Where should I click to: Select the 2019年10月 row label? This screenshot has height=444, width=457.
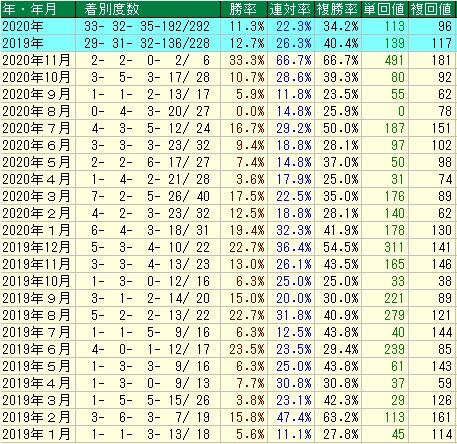[36, 281]
